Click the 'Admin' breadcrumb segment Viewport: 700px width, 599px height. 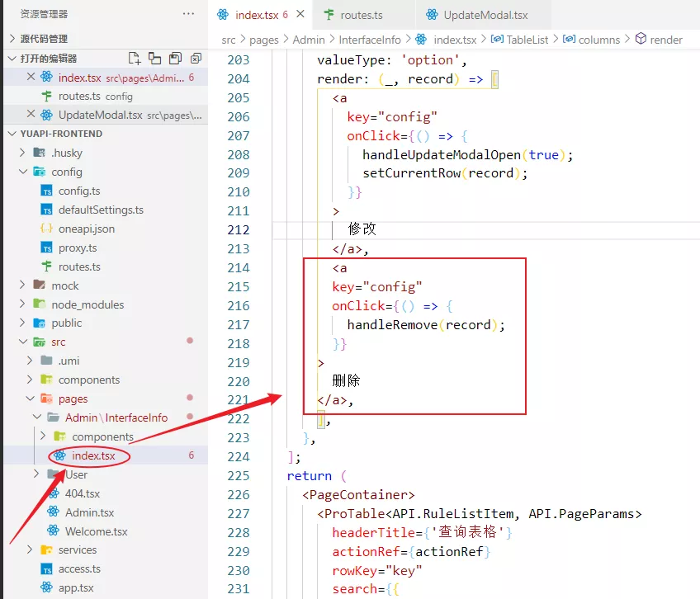[309, 40]
